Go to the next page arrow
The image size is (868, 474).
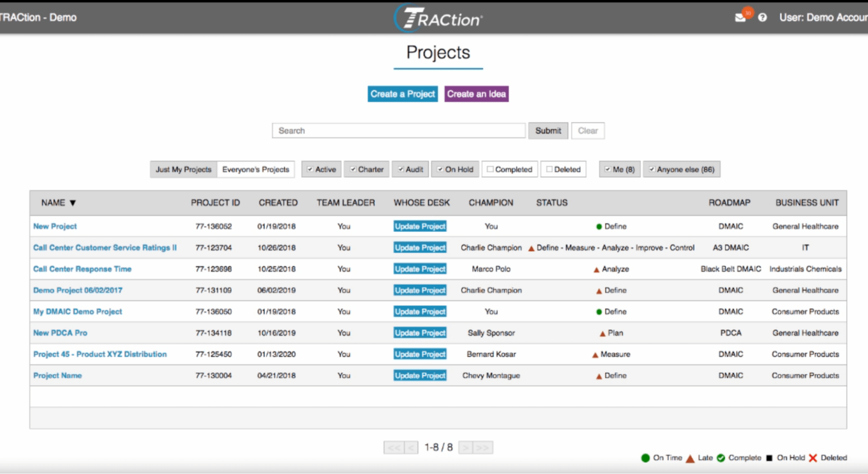pos(466,447)
